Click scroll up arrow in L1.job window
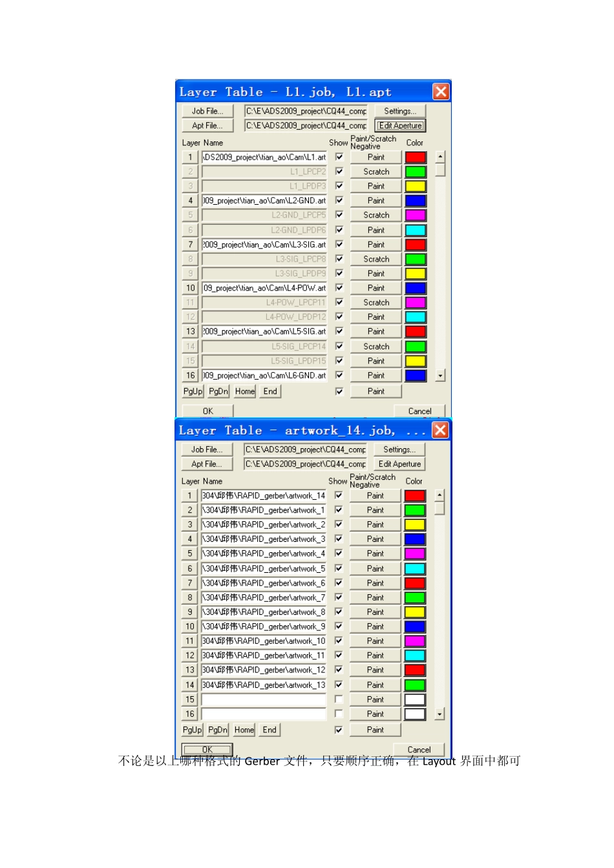The height and width of the screenshot is (868, 614). [x=440, y=156]
